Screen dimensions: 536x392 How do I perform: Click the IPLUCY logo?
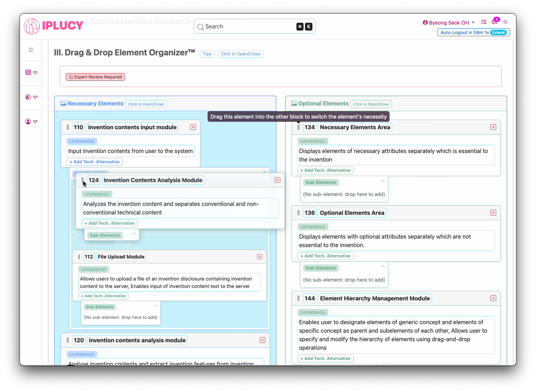[x=54, y=26]
